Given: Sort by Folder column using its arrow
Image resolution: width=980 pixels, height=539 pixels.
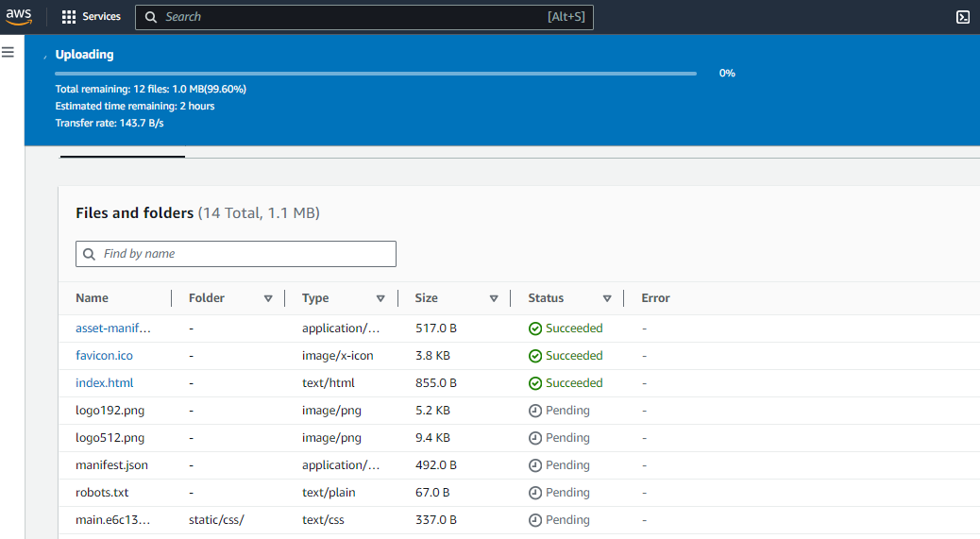Looking at the screenshot, I should tap(268, 298).
